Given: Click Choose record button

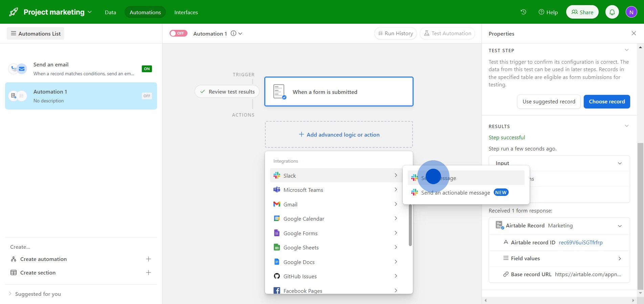Looking at the screenshot, I should pyautogui.click(x=607, y=102).
